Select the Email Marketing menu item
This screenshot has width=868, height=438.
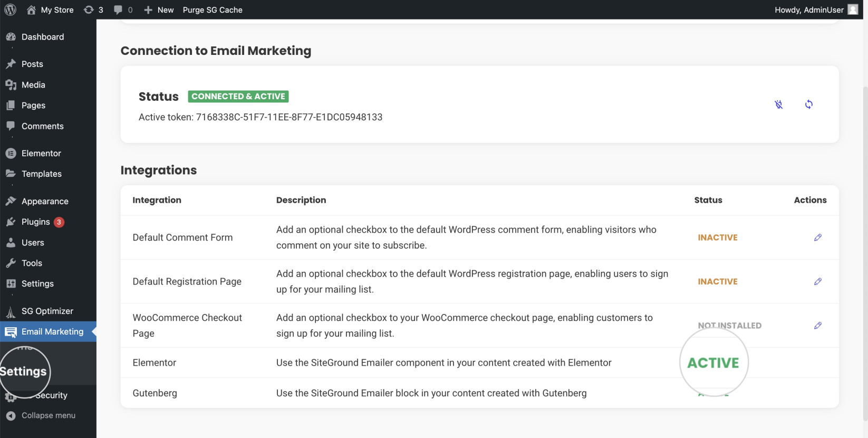[x=48, y=331]
